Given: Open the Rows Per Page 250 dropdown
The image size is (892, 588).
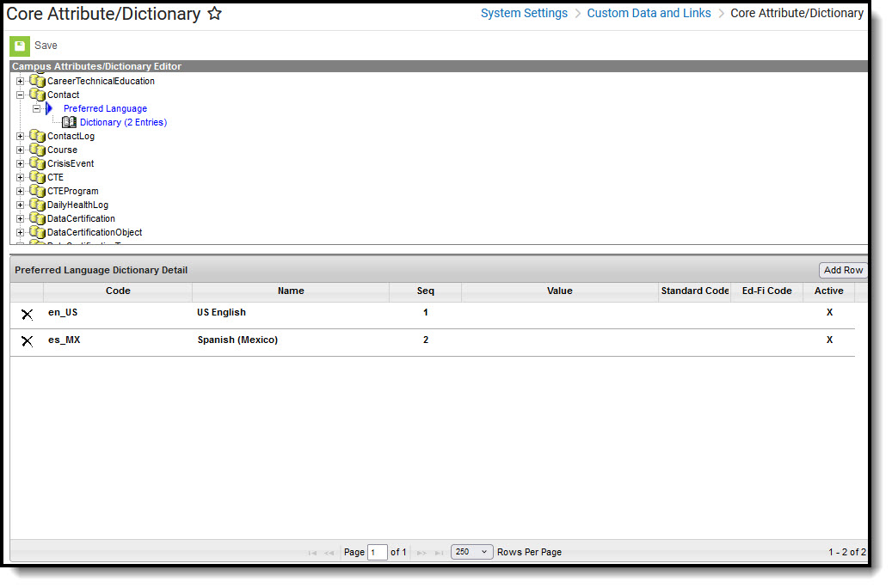Looking at the screenshot, I should pos(471,552).
